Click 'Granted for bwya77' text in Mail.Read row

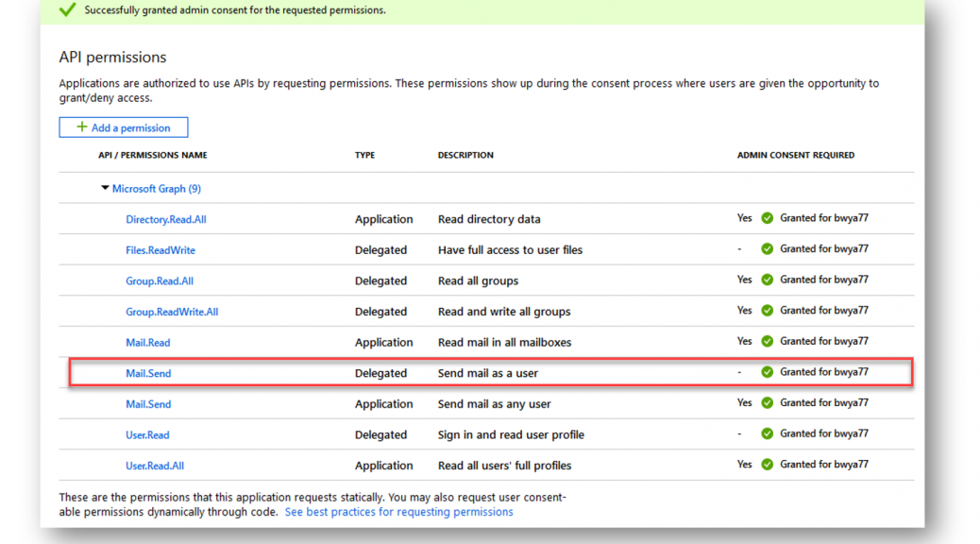pos(824,341)
